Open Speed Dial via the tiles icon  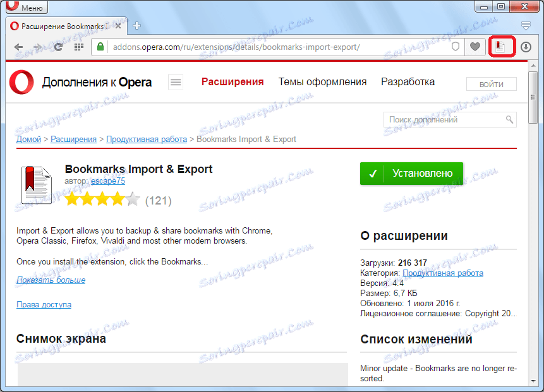[x=77, y=47]
